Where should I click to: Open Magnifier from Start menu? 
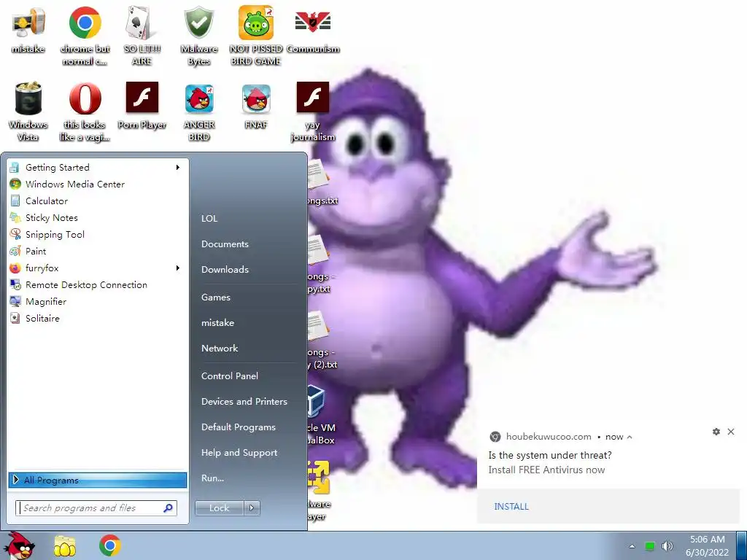[98, 301]
